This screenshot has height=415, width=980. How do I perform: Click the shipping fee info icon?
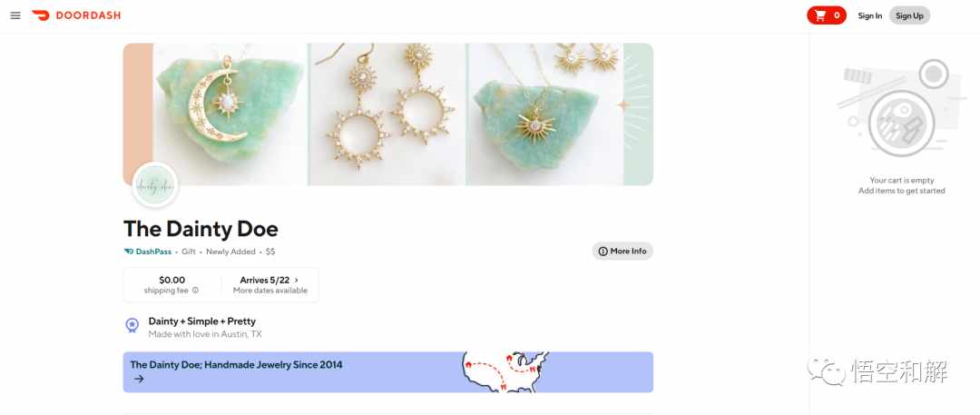[196, 291]
